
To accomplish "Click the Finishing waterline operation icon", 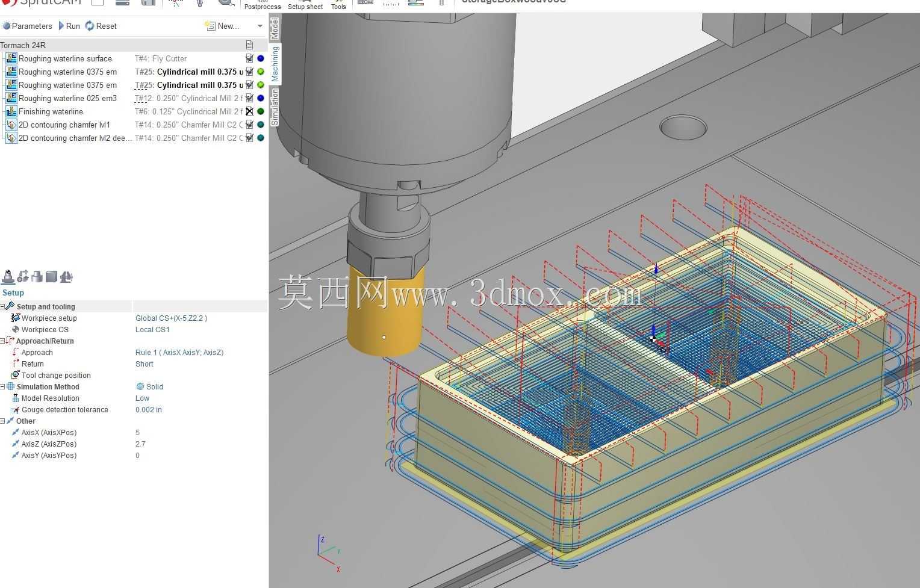I will pyautogui.click(x=11, y=111).
